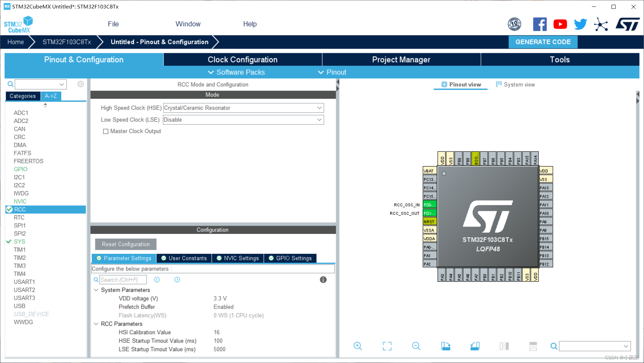Click the green PD1 RCC_OSC_OUT pin
This screenshot has height=363, width=644.
430,213
